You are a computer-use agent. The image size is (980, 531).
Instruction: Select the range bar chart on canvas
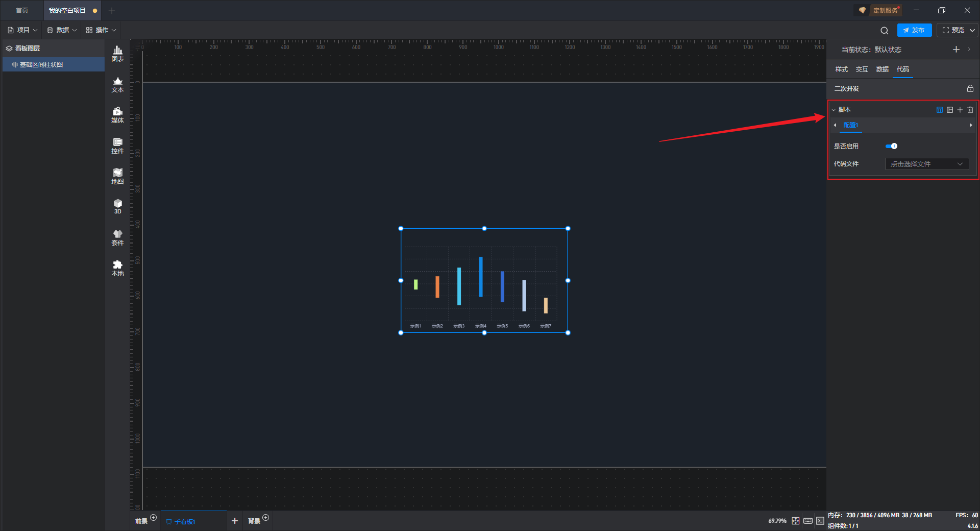(x=484, y=281)
